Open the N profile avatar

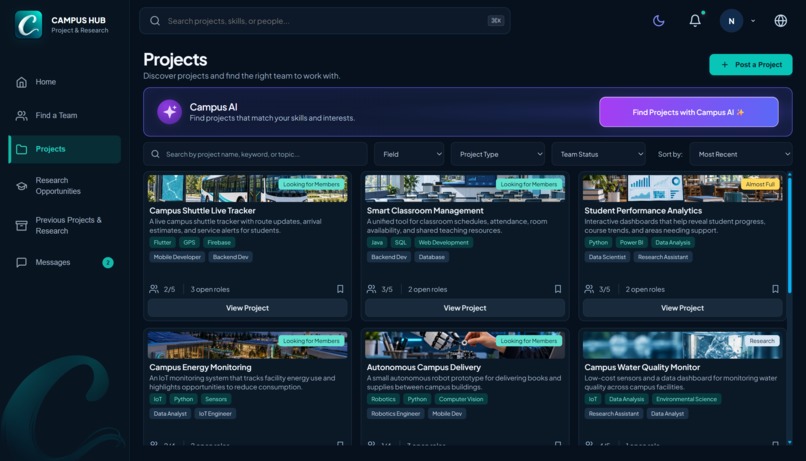(x=731, y=21)
